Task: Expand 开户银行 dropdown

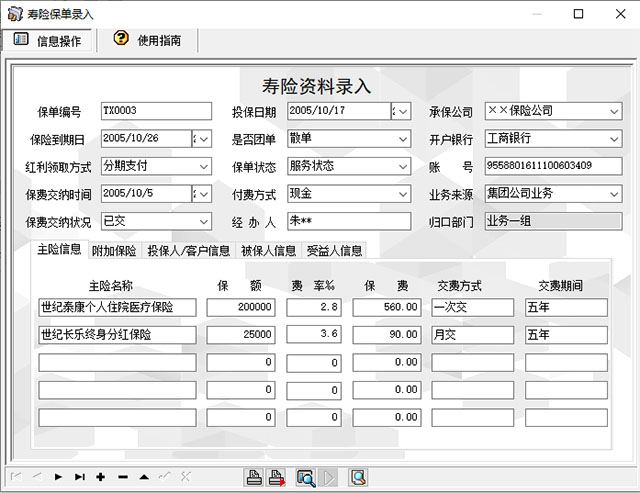Action: (613, 139)
